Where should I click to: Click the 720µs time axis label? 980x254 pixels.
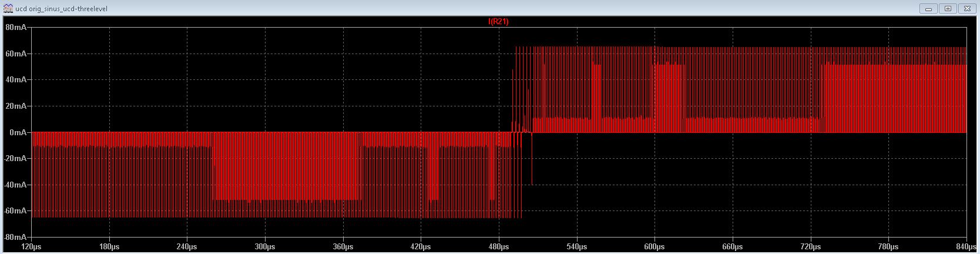810,246
